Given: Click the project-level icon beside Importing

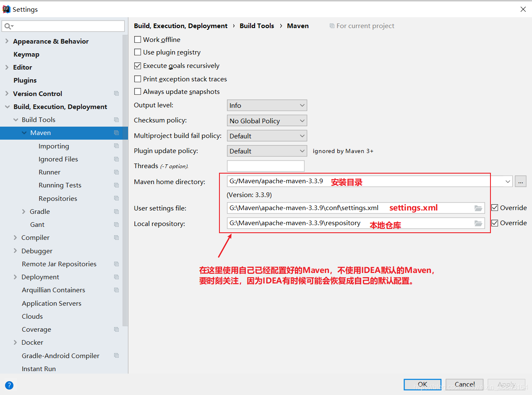Looking at the screenshot, I should (x=116, y=146).
